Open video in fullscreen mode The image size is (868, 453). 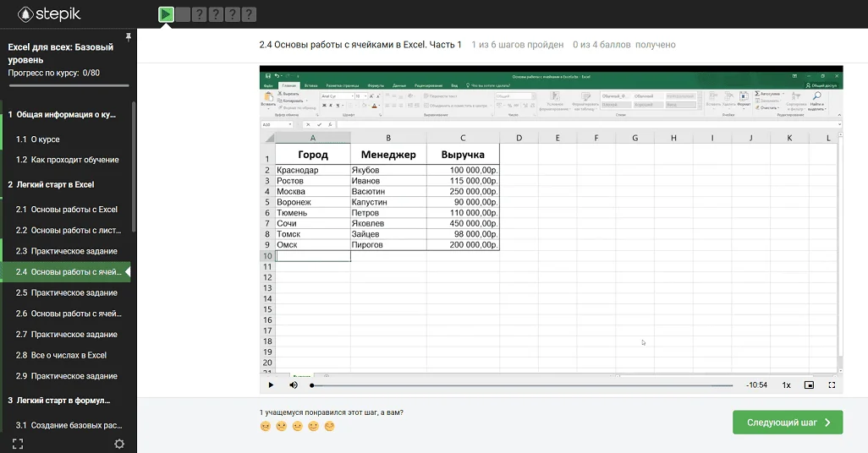point(832,385)
